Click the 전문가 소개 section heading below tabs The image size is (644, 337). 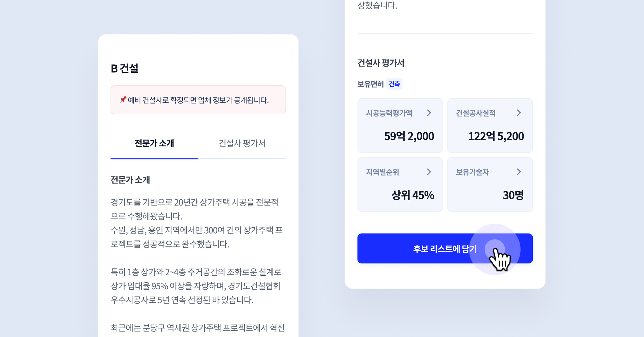(x=130, y=180)
